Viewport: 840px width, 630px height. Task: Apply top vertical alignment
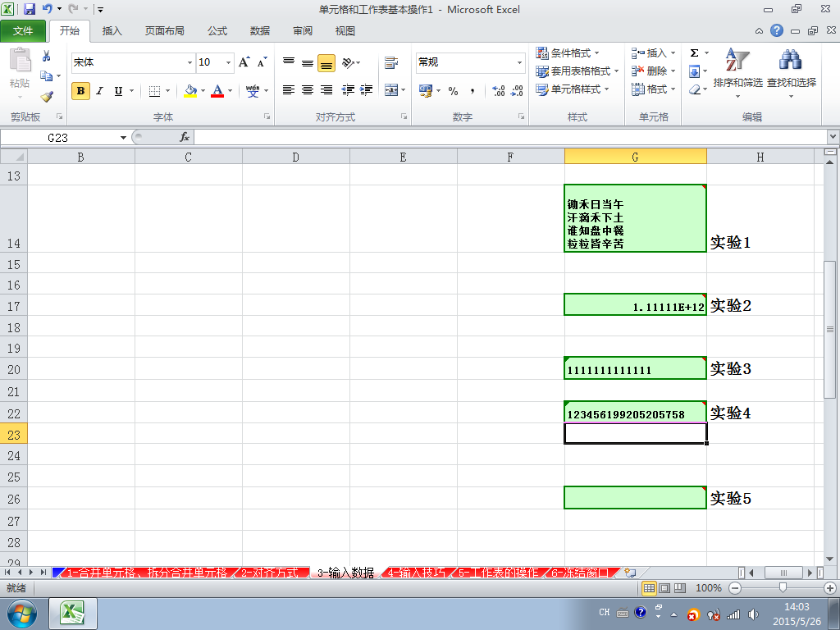pos(289,62)
